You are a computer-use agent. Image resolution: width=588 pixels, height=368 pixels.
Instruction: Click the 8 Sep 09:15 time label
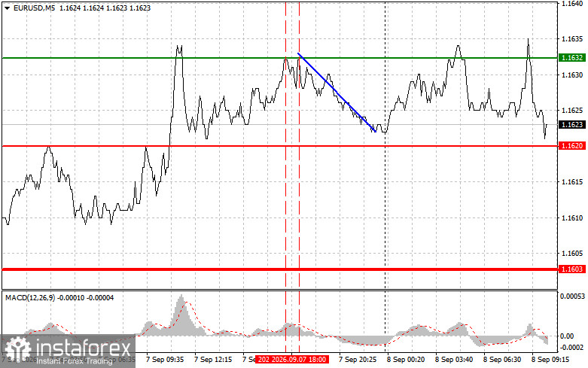550,360
